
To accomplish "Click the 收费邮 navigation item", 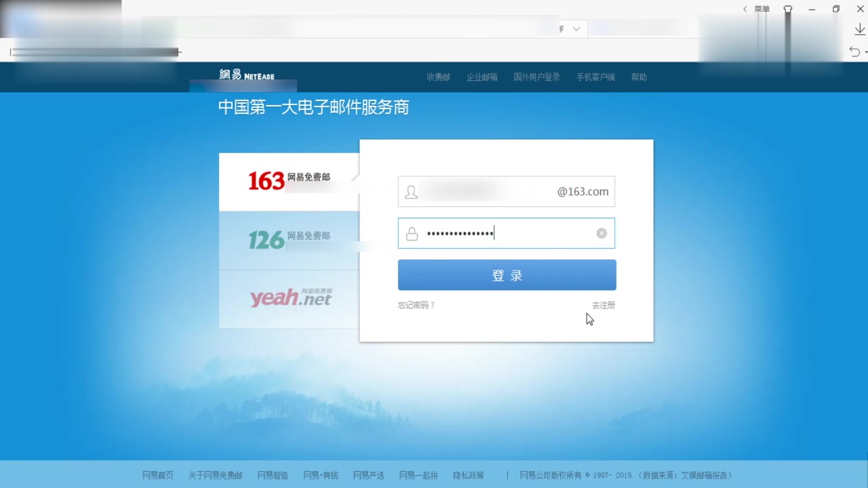I will coord(437,77).
